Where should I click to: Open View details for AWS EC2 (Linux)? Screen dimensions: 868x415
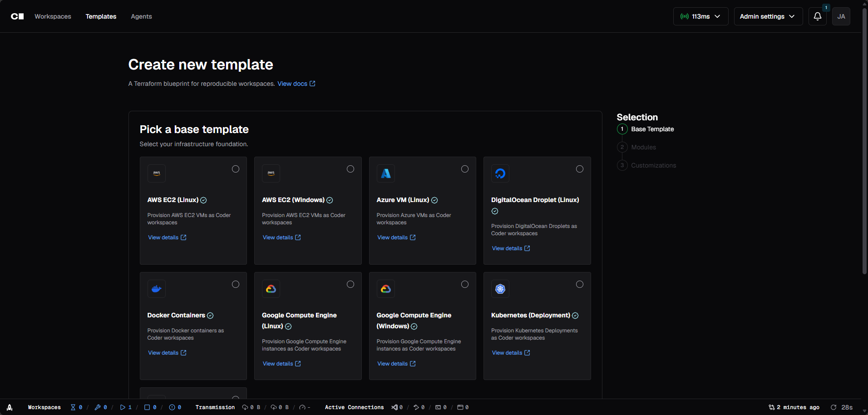click(x=167, y=237)
